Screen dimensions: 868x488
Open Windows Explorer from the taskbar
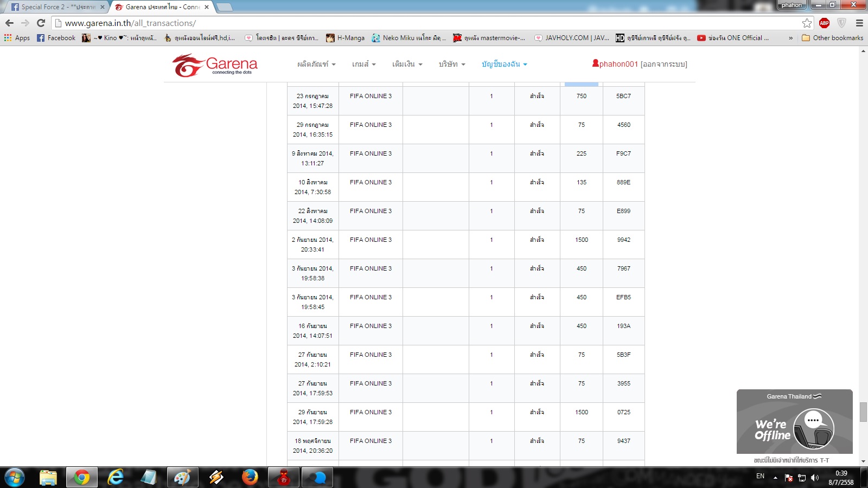[48, 478]
